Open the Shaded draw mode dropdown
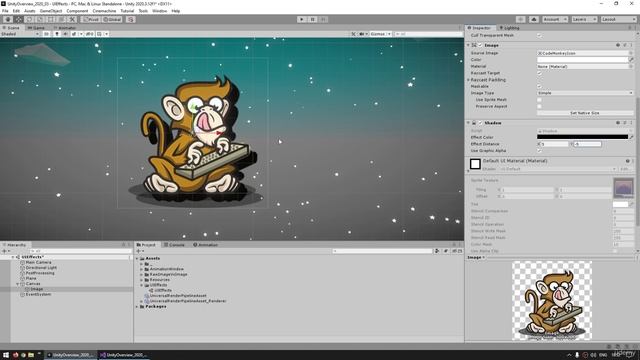 click(20, 34)
